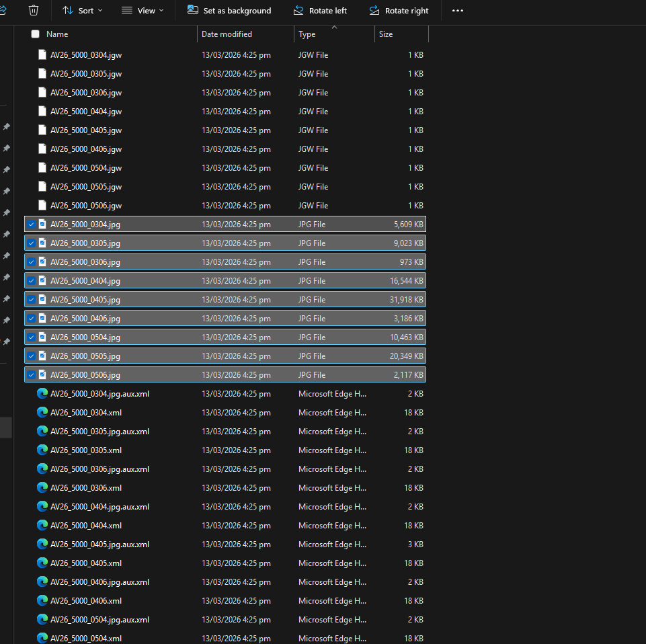The image size is (646, 644).
Task: Click the 31,918 KB size cell
Action: [406, 300]
